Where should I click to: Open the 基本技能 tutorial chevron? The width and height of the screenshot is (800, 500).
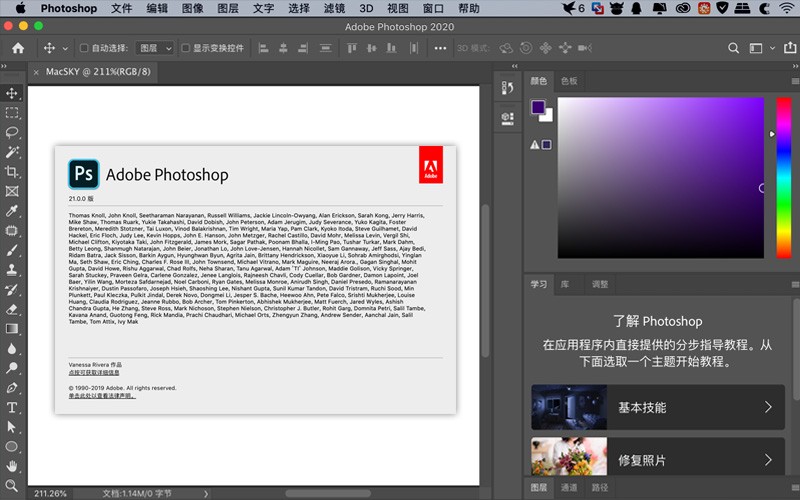pyautogui.click(x=768, y=407)
